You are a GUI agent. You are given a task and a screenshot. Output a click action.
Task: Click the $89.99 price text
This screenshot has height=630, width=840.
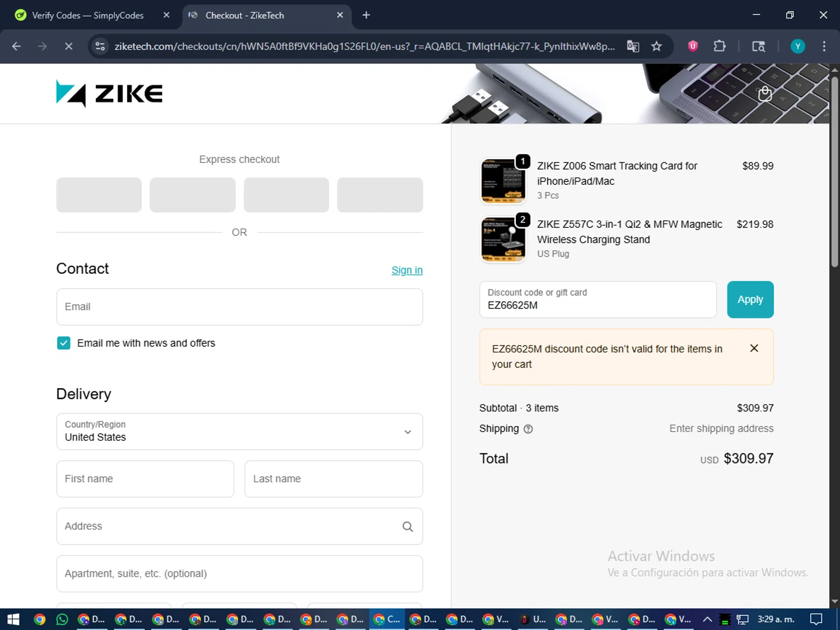pos(758,166)
